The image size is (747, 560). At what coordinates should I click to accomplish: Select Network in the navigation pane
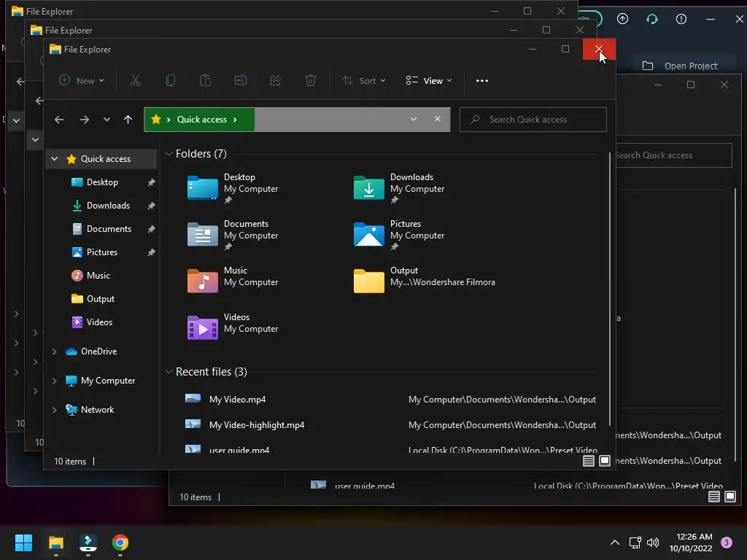coord(97,410)
